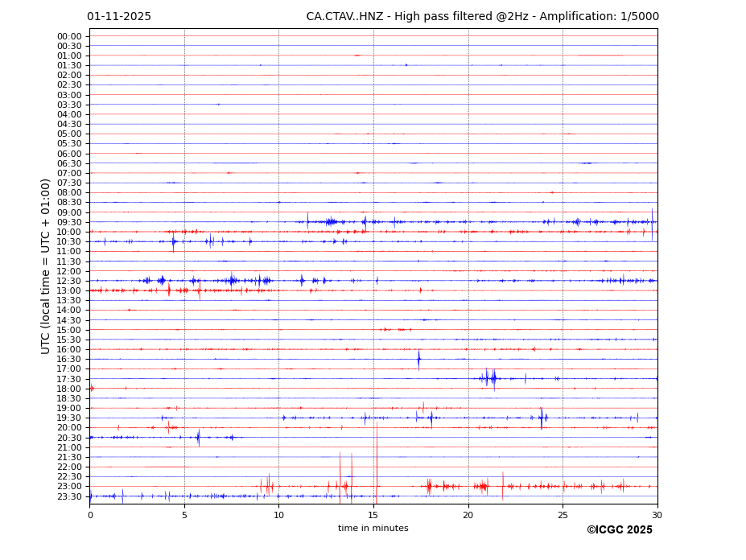Click the x-axis tick label 25
746x560 pixels.
563,515
